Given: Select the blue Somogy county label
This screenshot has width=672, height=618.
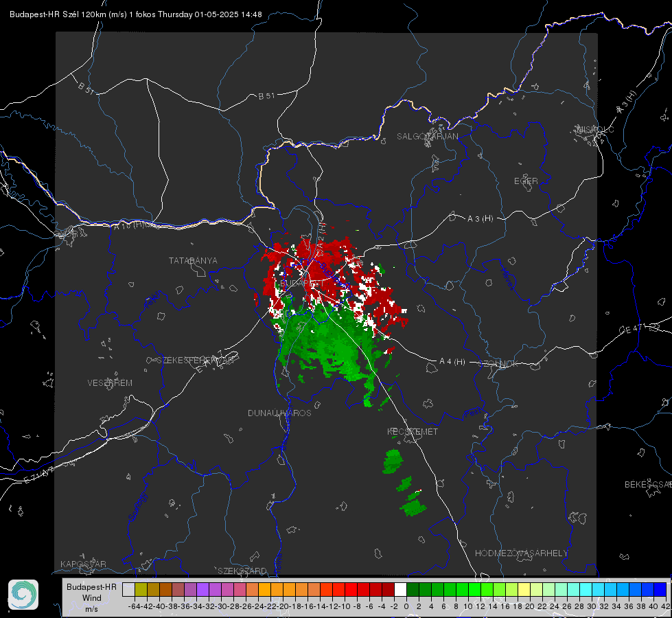Looking at the screenshot, I should 137,507.
